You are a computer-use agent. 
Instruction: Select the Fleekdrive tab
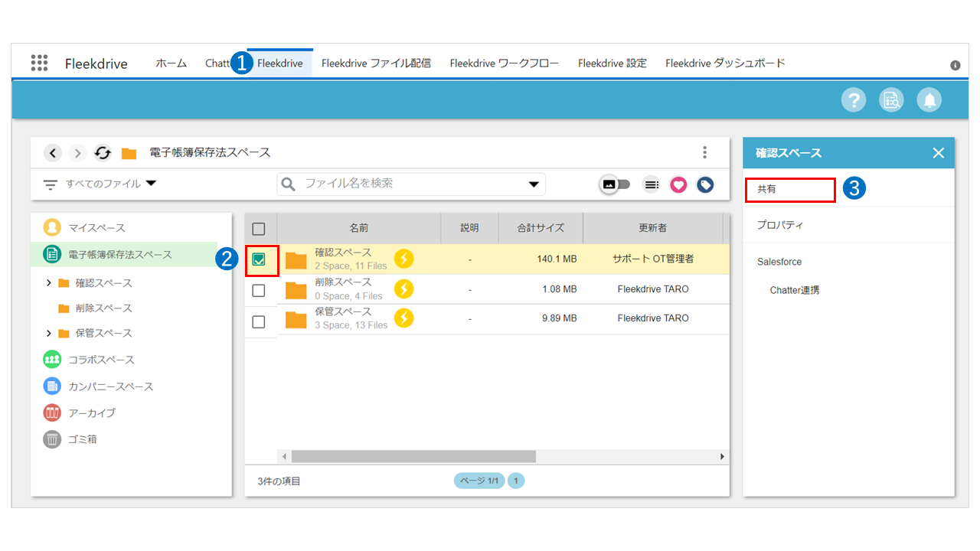[279, 63]
